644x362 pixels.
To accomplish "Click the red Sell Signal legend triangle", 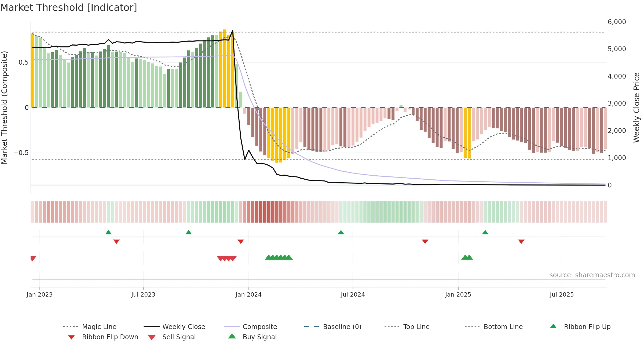I will pyautogui.click(x=152, y=337).
